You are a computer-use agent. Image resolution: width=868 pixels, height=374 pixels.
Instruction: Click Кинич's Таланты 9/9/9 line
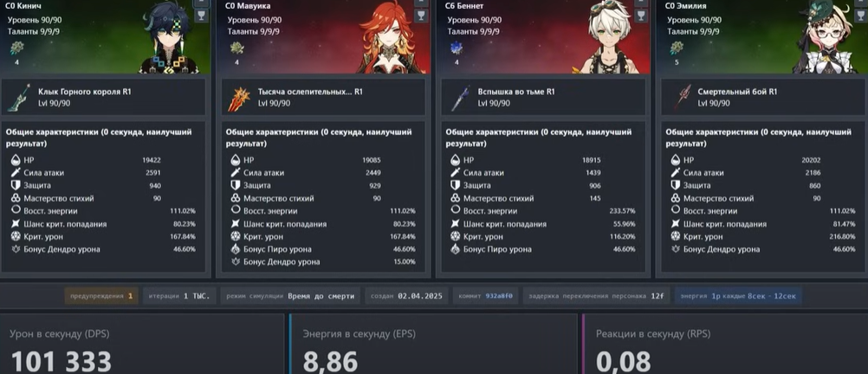point(34,31)
